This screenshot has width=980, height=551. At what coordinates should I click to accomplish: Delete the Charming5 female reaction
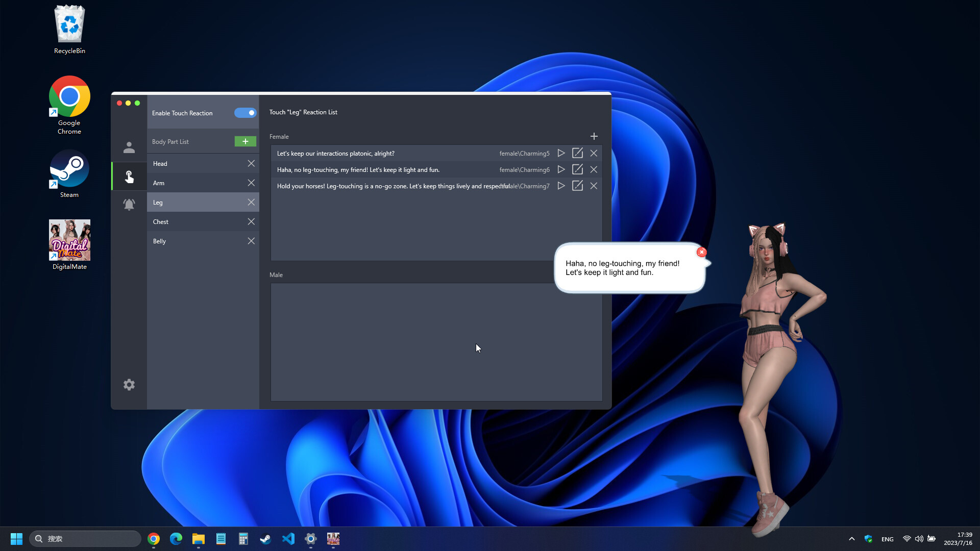pos(593,153)
